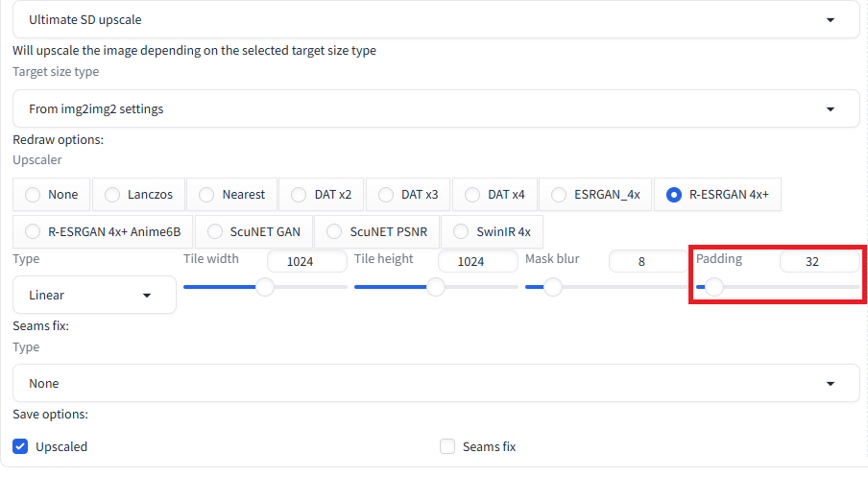
Task: Open the Ultimate SD upscale script dropdown
Action: (436, 20)
